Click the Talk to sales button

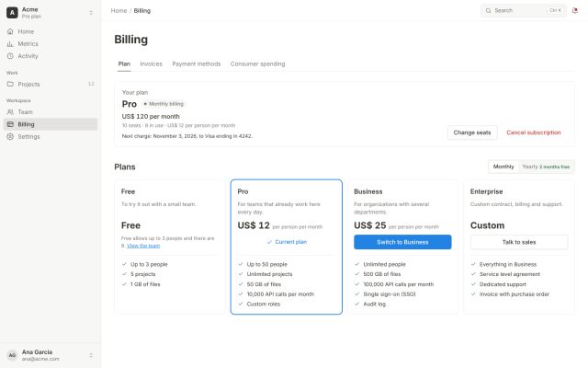click(519, 242)
